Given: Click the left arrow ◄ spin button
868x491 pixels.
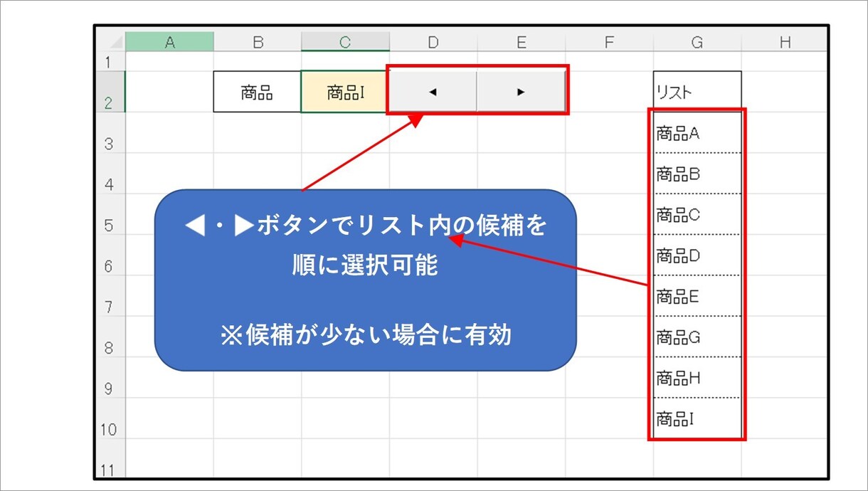Looking at the screenshot, I should coord(433,92).
